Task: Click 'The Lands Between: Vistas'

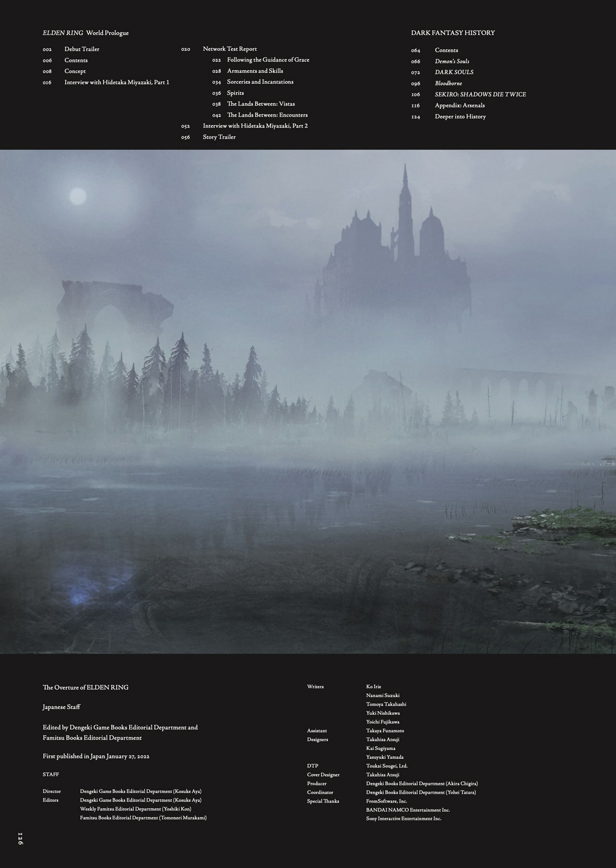Action: (260, 104)
